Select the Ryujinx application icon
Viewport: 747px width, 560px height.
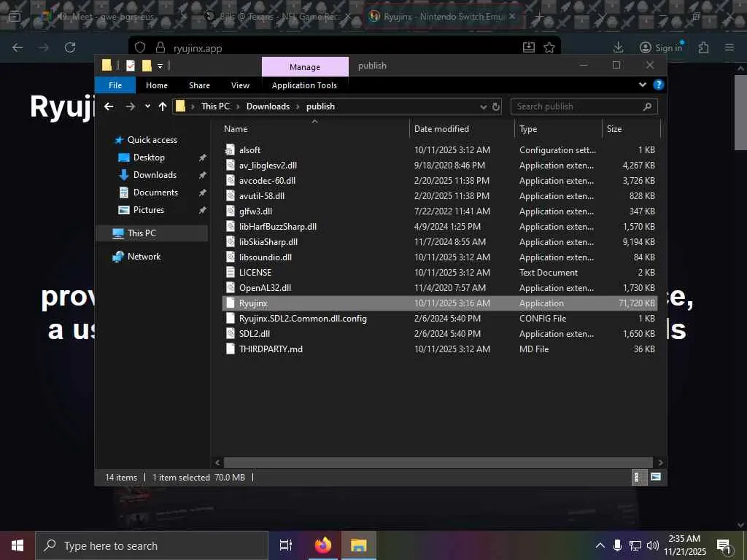(x=230, y=303)
